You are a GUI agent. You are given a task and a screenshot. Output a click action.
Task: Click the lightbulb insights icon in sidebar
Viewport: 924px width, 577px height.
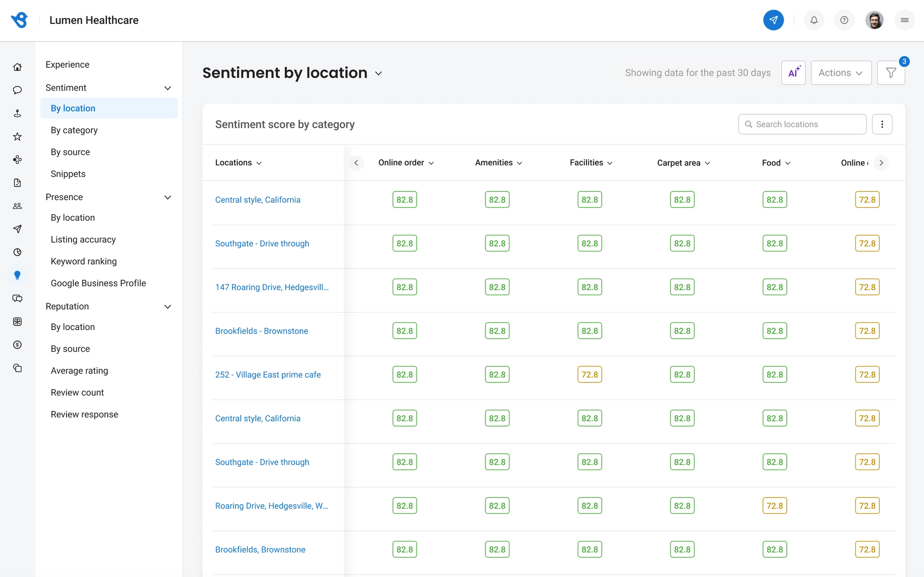pyautogui.click(x=17, y=275)
